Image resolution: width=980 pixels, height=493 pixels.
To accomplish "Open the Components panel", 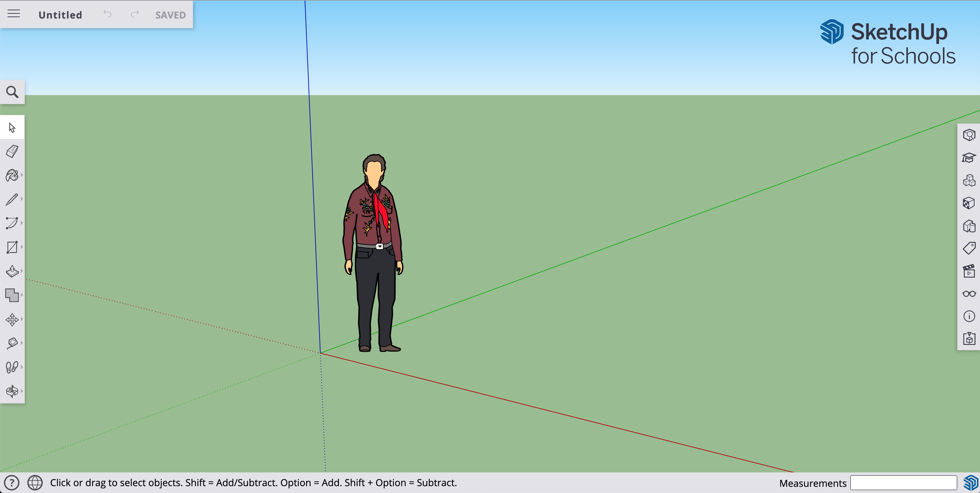I will coord(969,180).
